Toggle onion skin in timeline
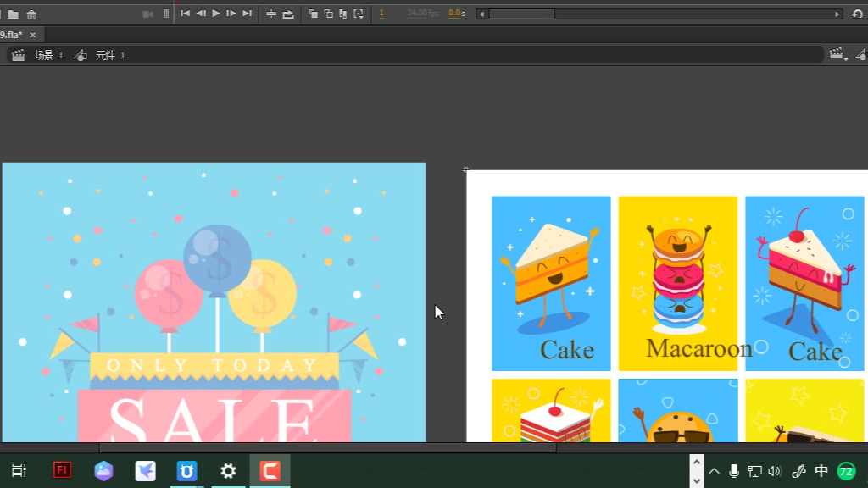Image resolution: width=868 pixels, height=488 pixels. [314, 14]
